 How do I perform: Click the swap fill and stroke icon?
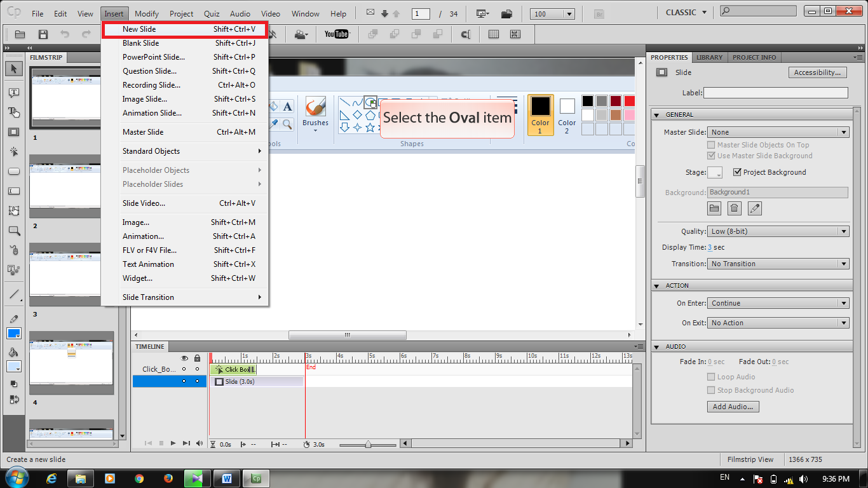[14, 400]
